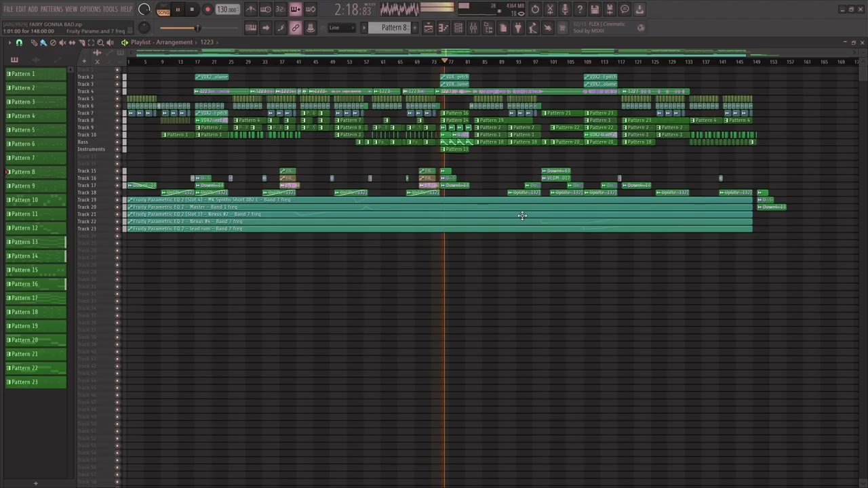Click the Stop playback button
This screenshot has height=488, width=868.
[193, 9]
